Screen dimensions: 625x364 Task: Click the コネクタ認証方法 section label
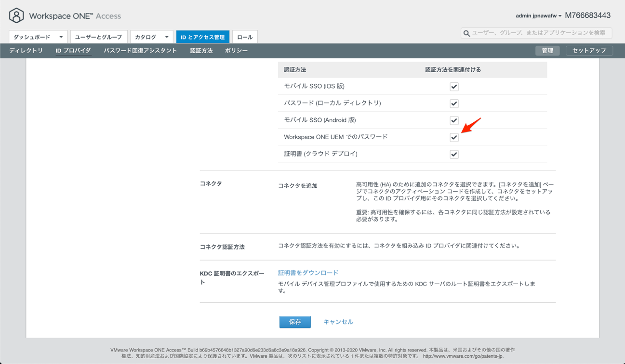[x=222, y=247]
